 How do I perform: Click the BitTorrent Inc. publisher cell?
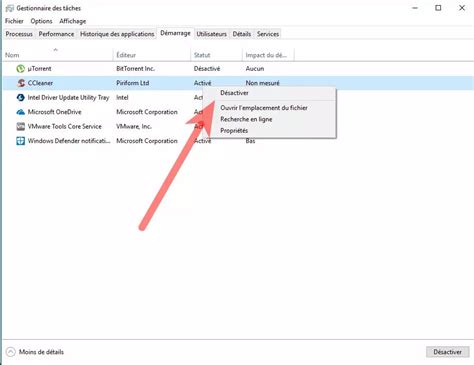pos(135,69)
